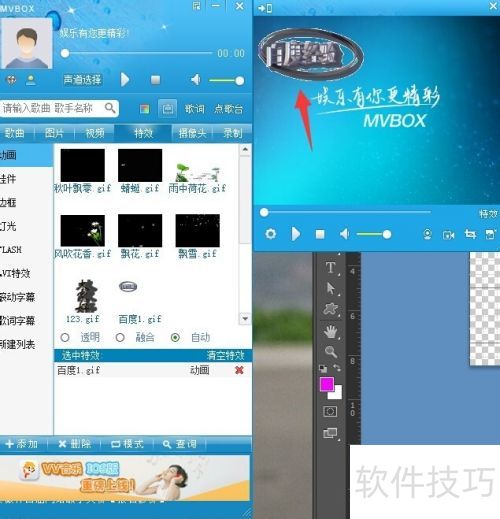Select 123.gif thumbnail
Viewport: 500px width, 519px height.
click(86, 296)
